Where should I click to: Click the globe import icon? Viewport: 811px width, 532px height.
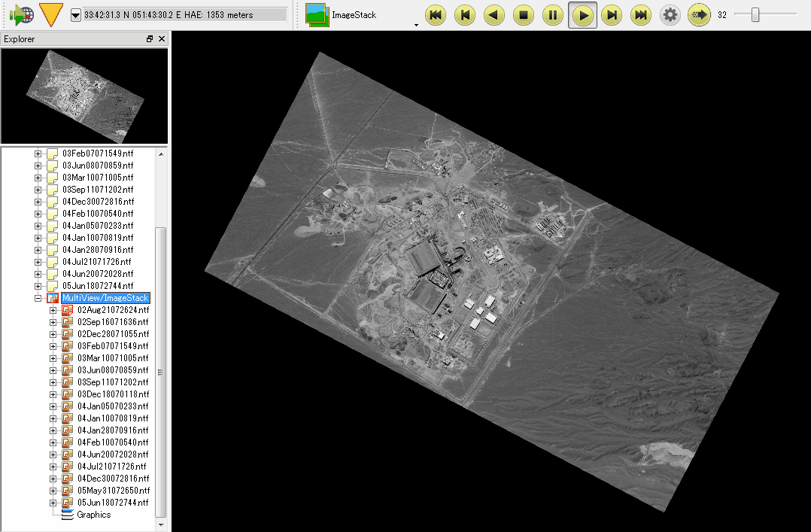click(x=21, y=14)
